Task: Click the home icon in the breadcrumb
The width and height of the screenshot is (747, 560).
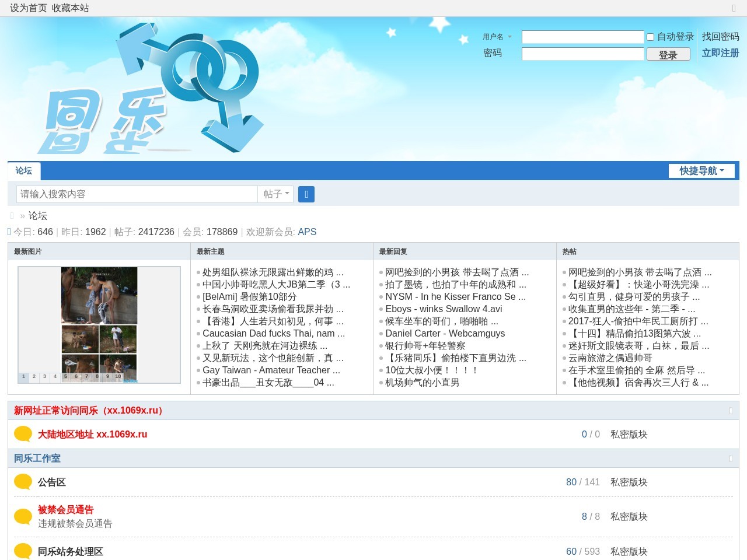Action: [12, 216]
